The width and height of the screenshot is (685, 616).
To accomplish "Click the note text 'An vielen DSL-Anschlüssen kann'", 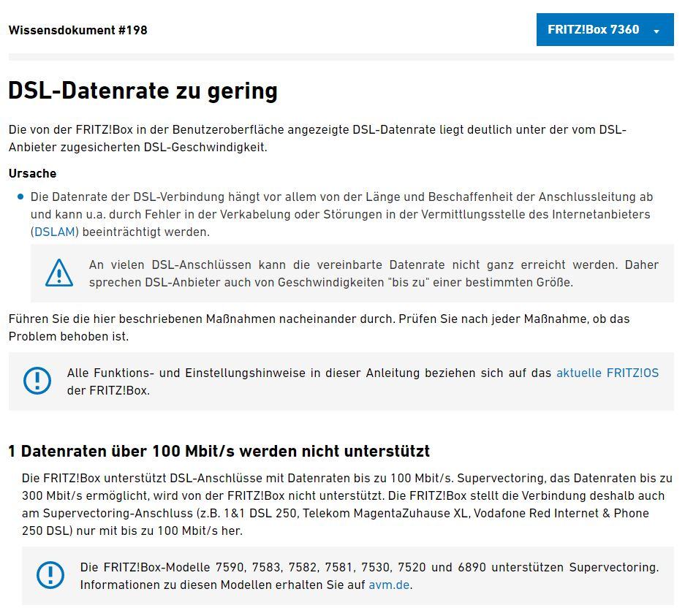I will point(374,273).
